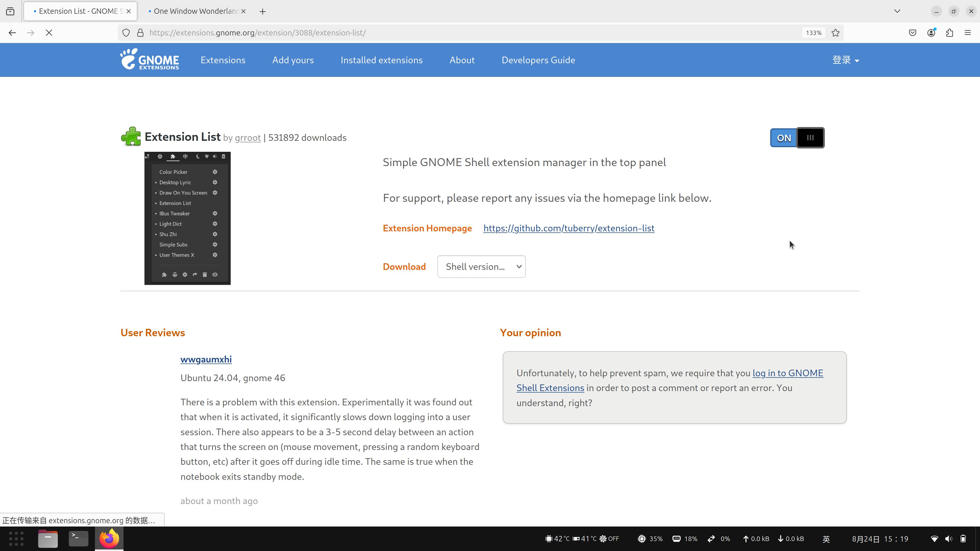Click battery indicator in the panel

[x=963, y=539]
